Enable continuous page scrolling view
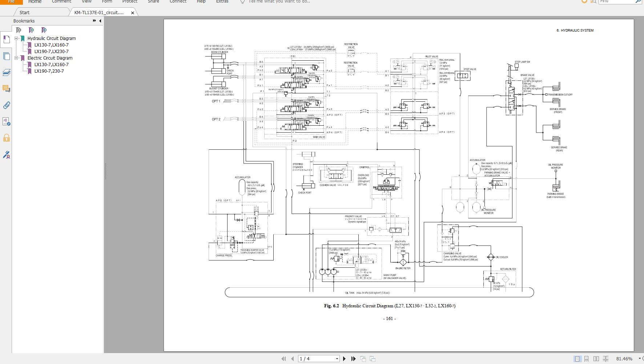Viewport: 644px width, 364px height. (x=587, y=359)
